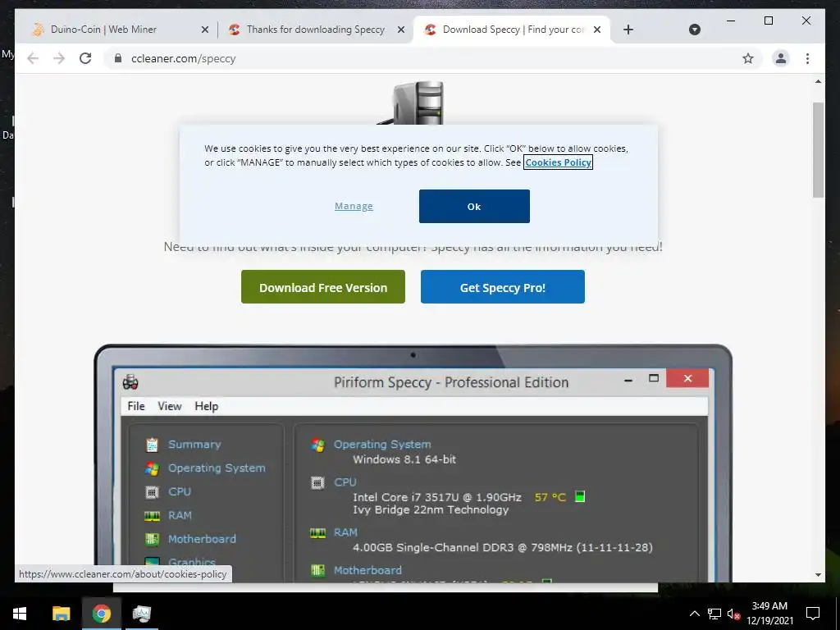The height and width of the screenshot is (630, 840).
Task: Go back using the browser back arrow
Action: [33, 58]
